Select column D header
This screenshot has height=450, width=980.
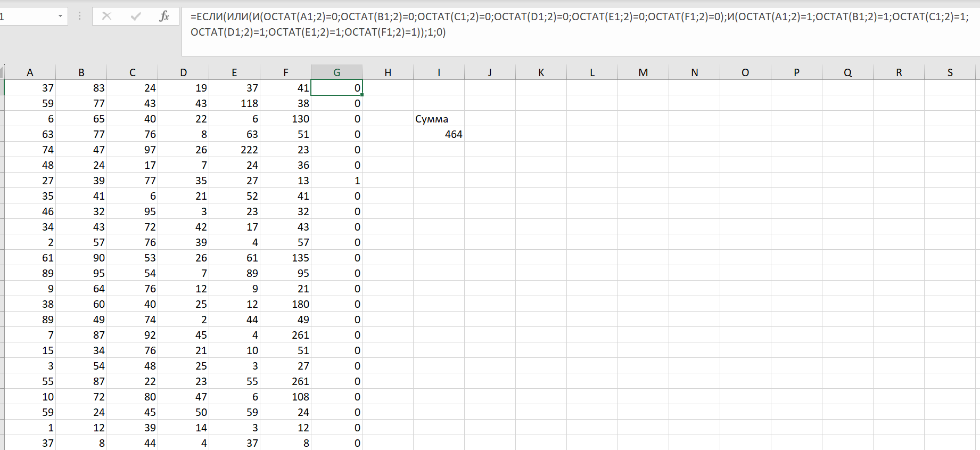point(183,72)
